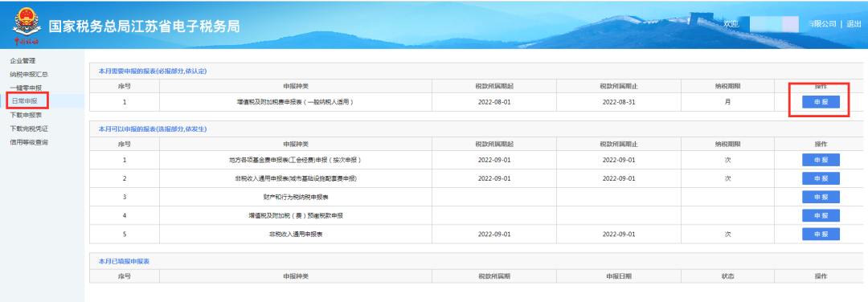Image resolution: width=868 pixels, height=302 pixels.
Task: Click 增值税及附加税费申报表（一般纳税人适用）text
Action: click(296, 102)
